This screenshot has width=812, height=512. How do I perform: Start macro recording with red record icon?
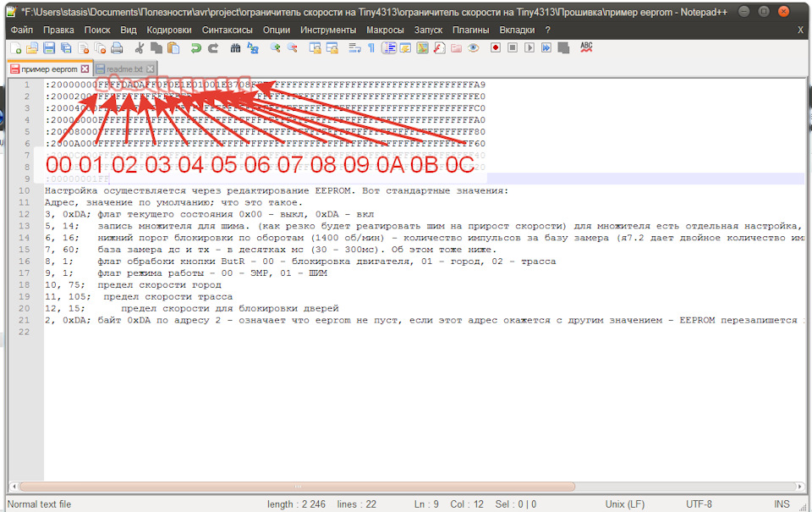(496, 48)
